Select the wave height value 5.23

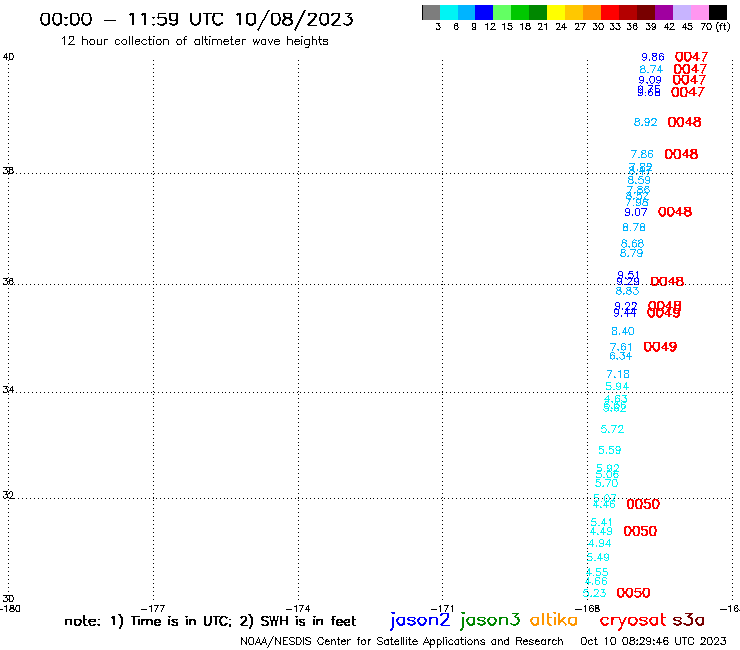(594, 593)
